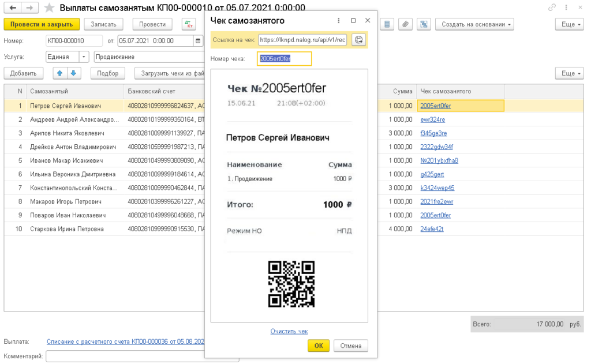Move selected row down with blue arrow
This screenshot has width=591, height=364.
click(x=73, y=73)
